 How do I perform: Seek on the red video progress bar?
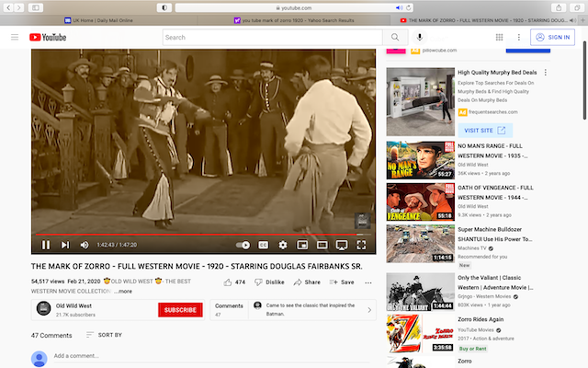pyautogui.click(x=203, y=235)
